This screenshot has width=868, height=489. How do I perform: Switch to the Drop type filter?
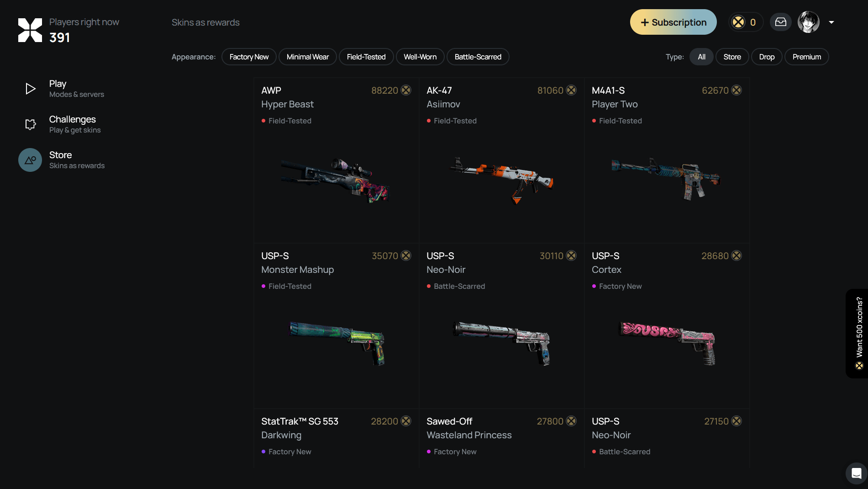click(x=767, y=57)
